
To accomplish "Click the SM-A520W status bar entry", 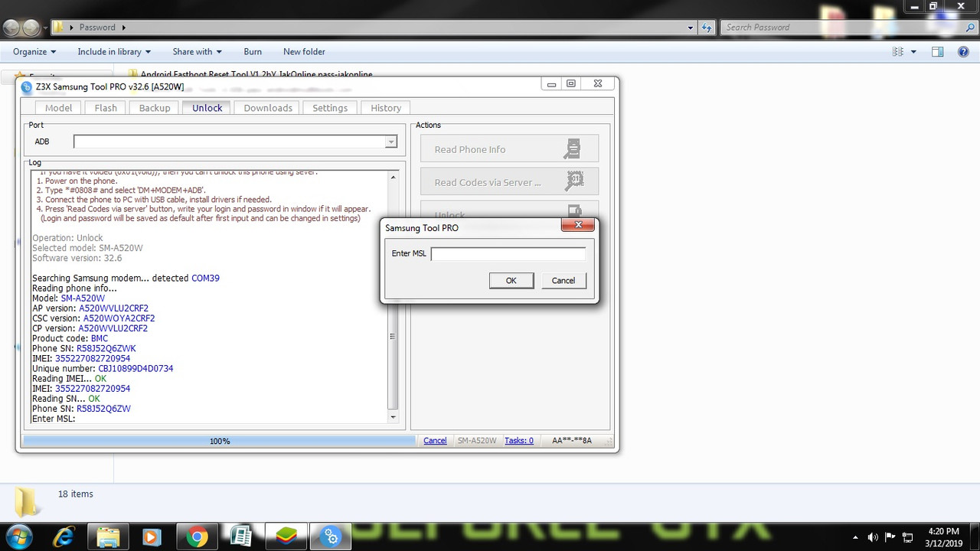I will [x=477, y=441].
